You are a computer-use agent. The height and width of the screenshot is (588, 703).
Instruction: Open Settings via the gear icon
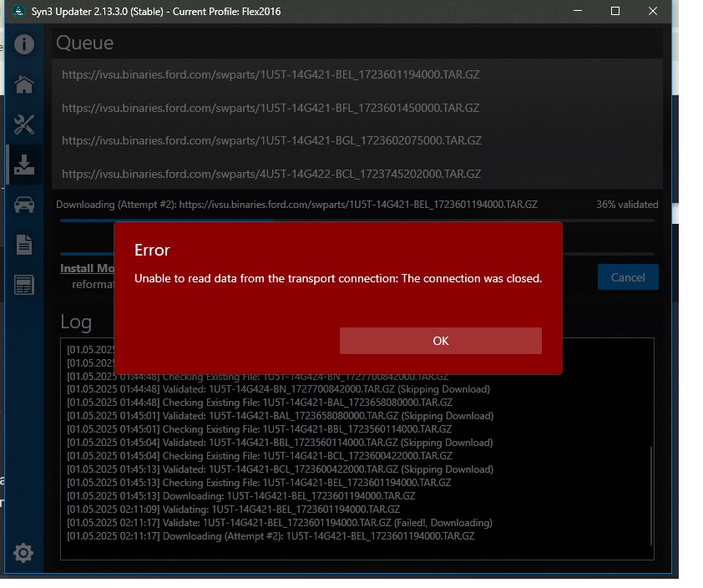[23, 552]
